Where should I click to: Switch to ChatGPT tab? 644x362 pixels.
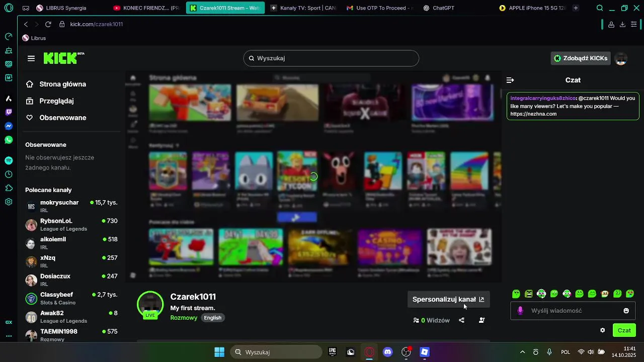pos(456,8)
